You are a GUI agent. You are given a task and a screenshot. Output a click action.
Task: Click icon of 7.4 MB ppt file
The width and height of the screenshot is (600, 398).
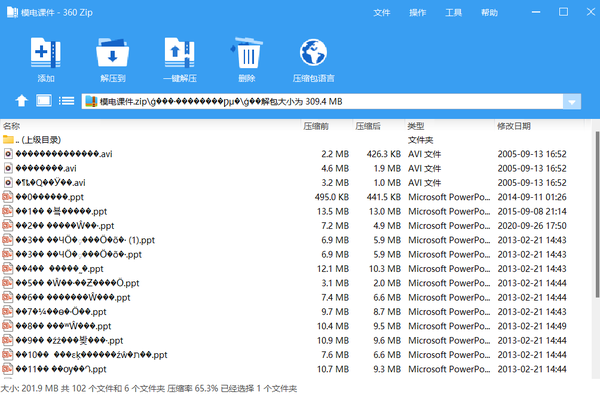(8, 297)
